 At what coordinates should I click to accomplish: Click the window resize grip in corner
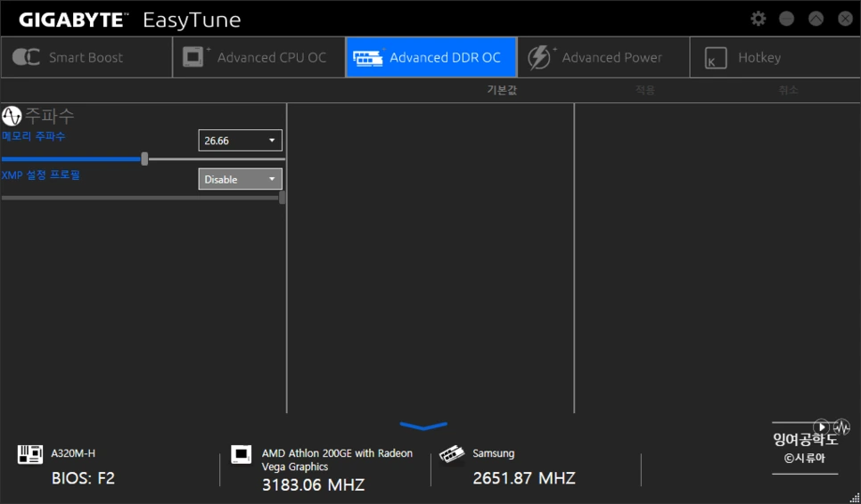855,498
